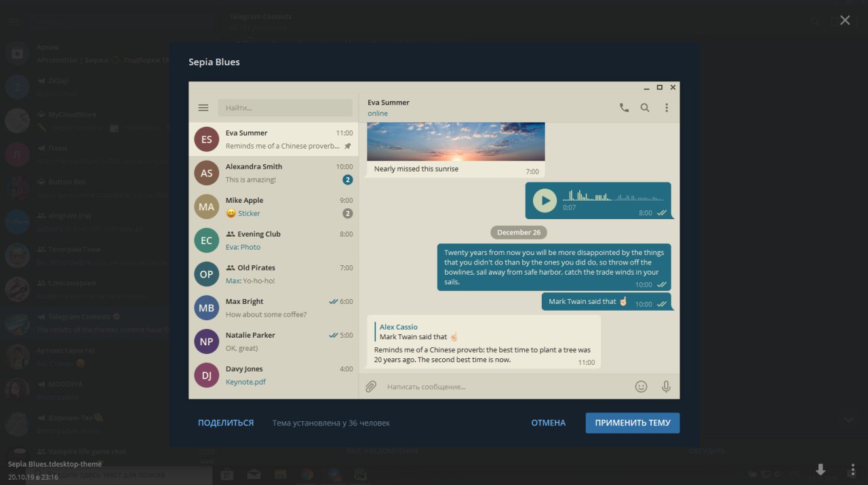Click the sunrise photo thumbnail in the chat
Image resolution: width=868 pixels, height=485 pixels.
coord(456,142)
